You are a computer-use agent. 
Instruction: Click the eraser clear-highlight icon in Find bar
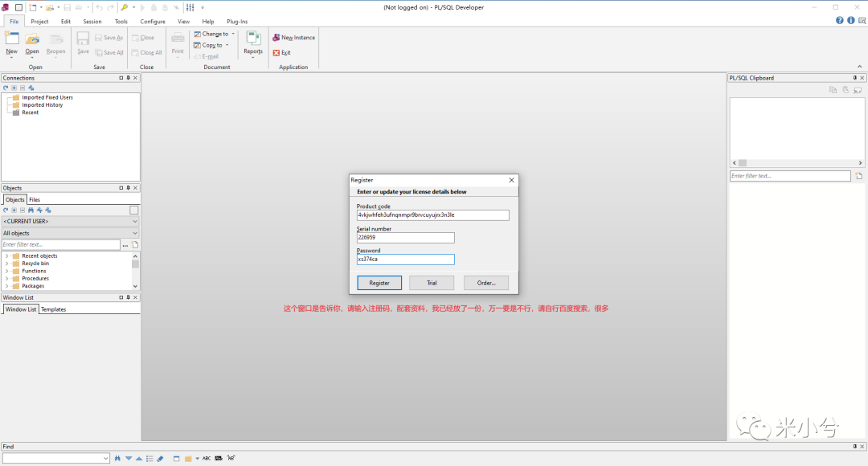160,458
